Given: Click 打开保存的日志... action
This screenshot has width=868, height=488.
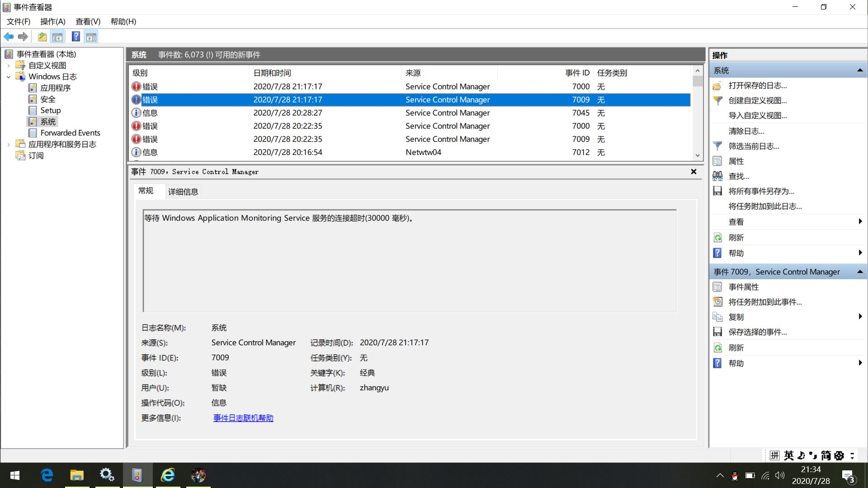Looking at the screenshot, I should tap(757, 85).
